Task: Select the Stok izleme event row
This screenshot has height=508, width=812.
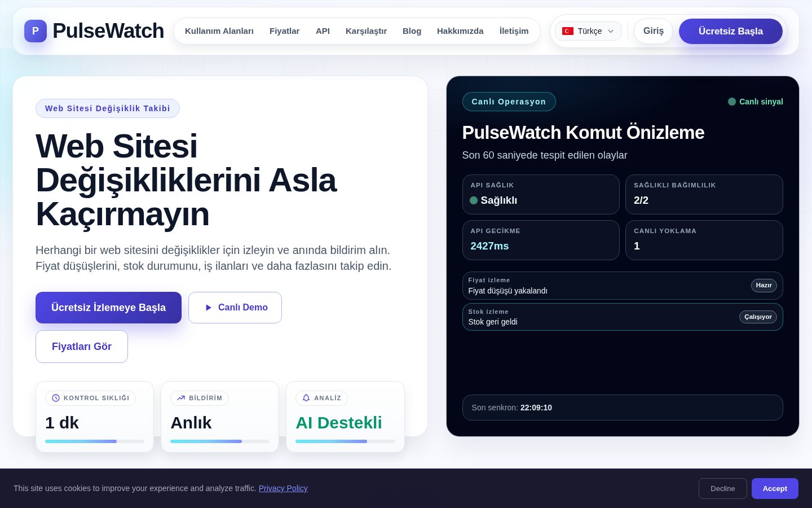Action: pos(623,317)
